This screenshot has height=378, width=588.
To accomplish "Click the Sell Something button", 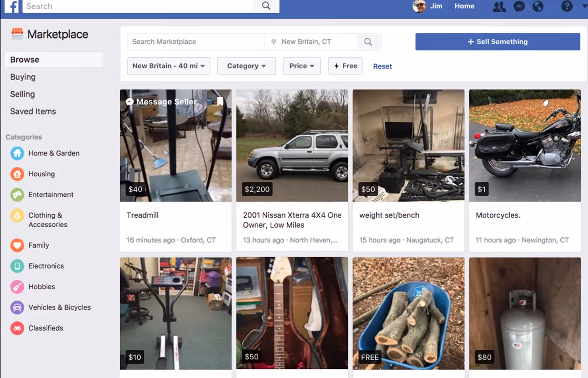I will [497, 42].
